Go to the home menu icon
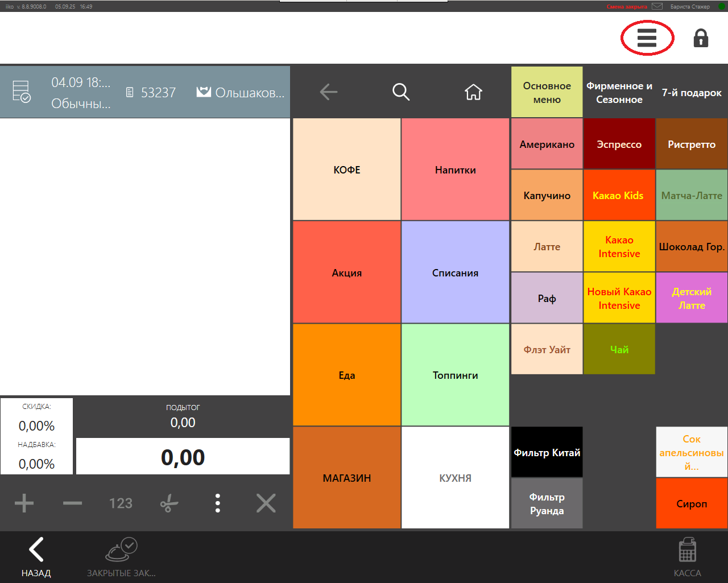728x583 pixels. [x=473, y=92]
